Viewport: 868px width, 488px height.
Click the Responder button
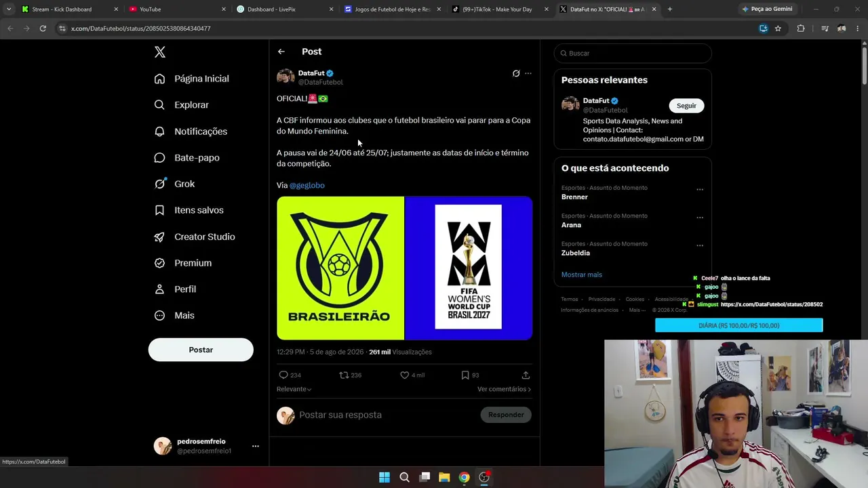[x=506, y=415]
